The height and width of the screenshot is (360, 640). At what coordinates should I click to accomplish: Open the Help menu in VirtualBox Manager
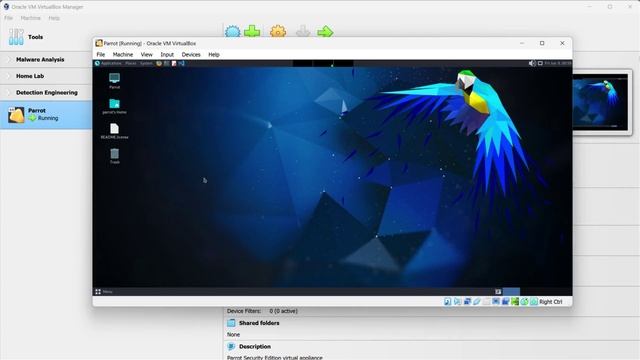click(54, 18)
